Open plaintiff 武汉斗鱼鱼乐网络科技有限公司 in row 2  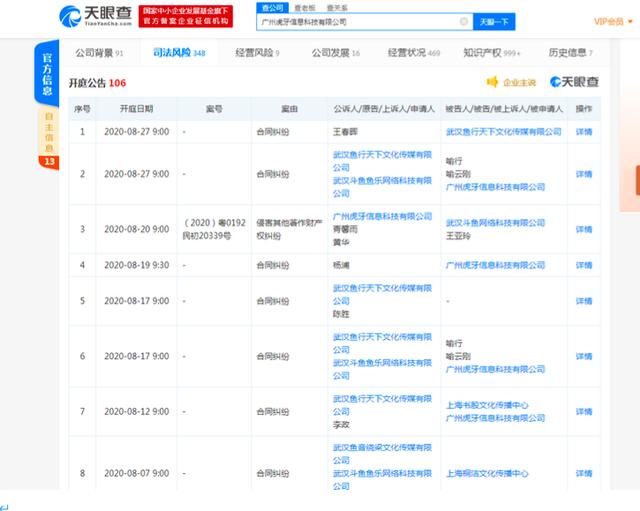click(382, 187)
